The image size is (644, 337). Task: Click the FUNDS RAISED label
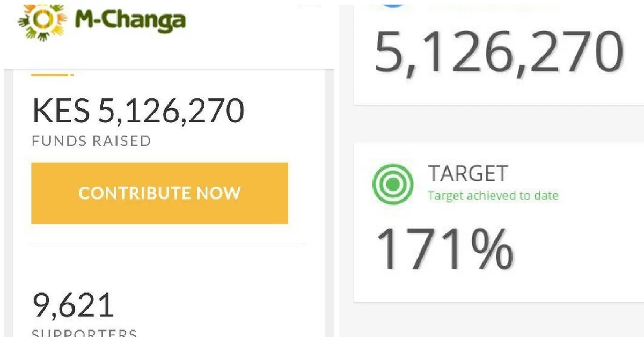coord(91,141)
